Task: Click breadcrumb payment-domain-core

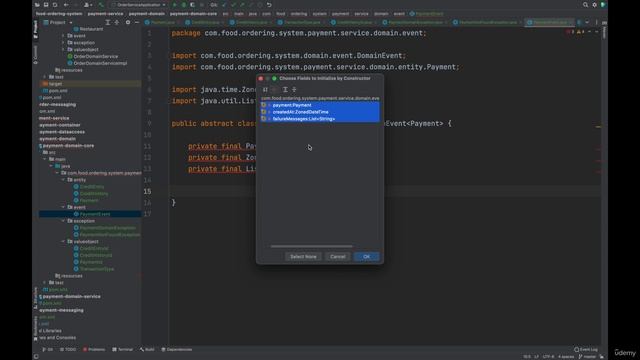Action: (193, 14)
